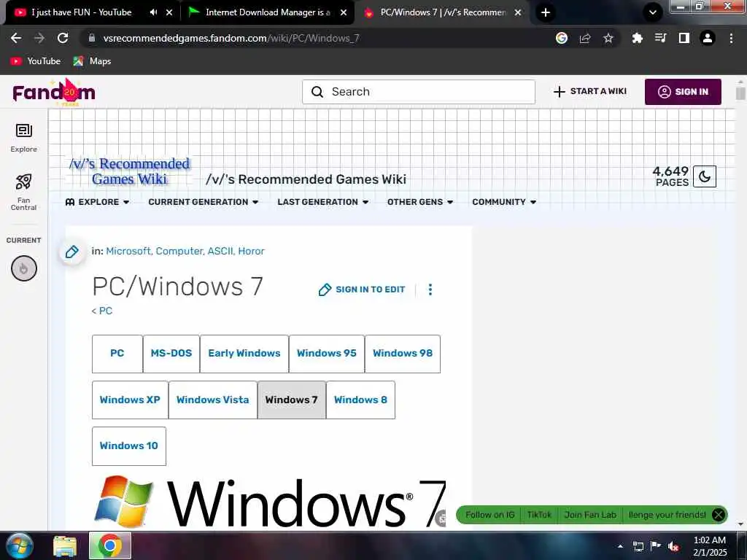Show hidden system tray icons
Viewport: 747px width, 560px height.
click(620, 546)
